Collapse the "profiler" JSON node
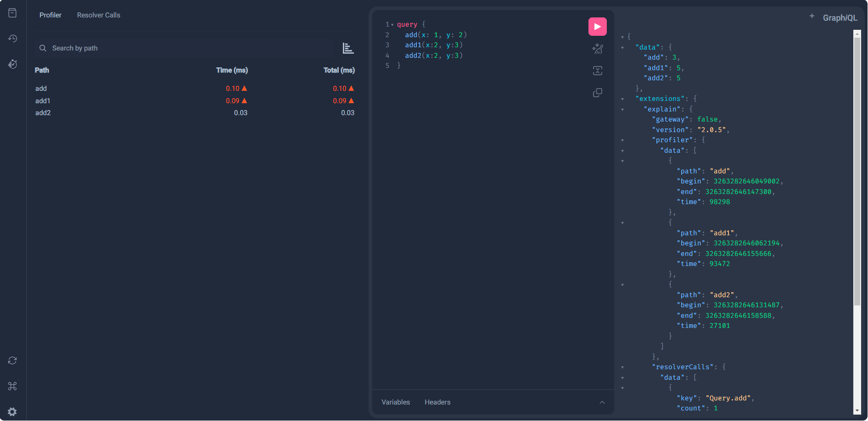 622,140
